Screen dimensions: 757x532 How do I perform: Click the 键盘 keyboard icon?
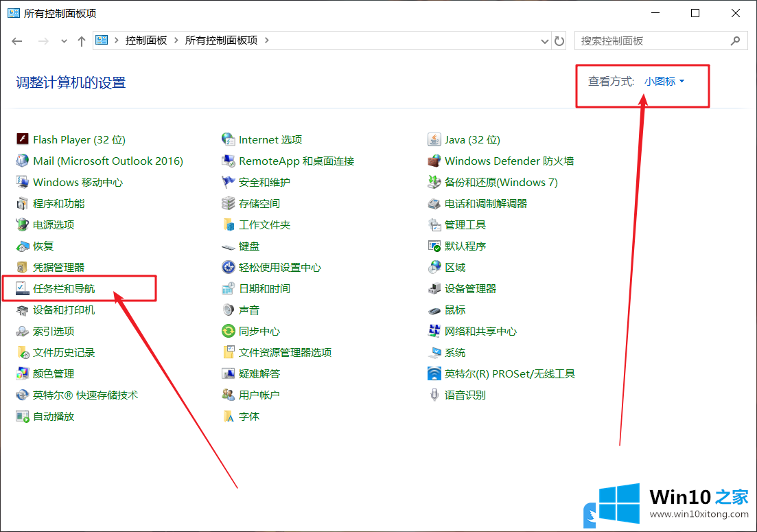[228, 246]
